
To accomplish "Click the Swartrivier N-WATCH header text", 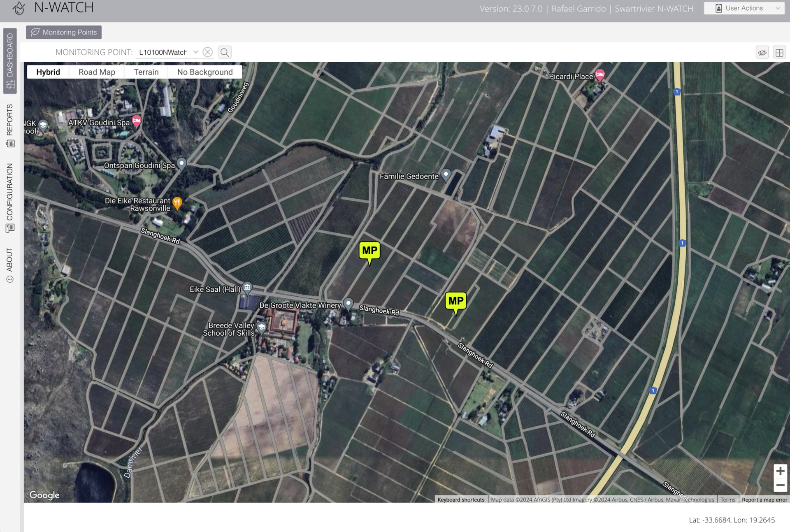I will point(654,9).
